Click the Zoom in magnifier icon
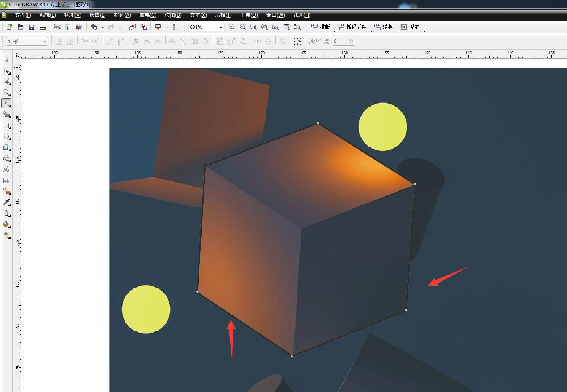567x392 pixels. 231,27
